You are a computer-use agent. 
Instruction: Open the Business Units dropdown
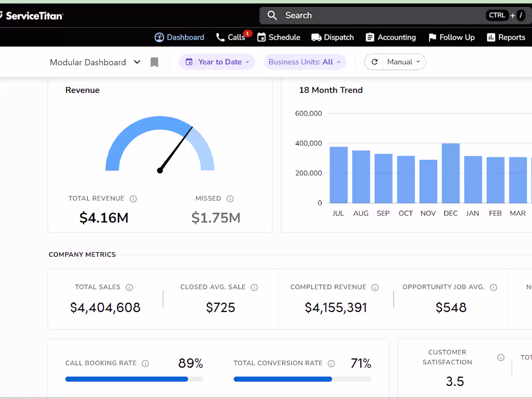(x=305, y=62)
